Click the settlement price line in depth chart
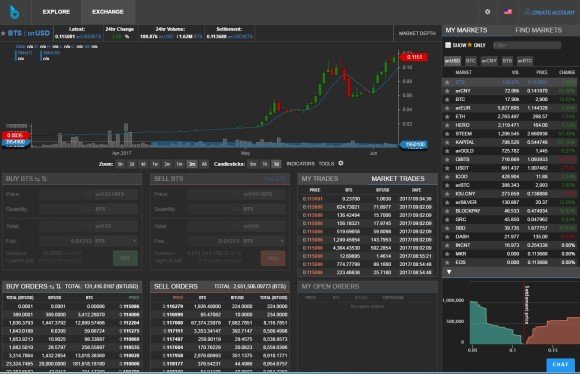This screenshot has width=580, height=374. click(x=524, y=314)
